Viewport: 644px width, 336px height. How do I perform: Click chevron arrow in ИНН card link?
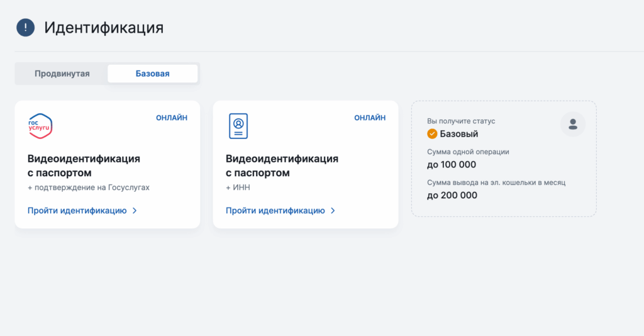tap(333, 211)
